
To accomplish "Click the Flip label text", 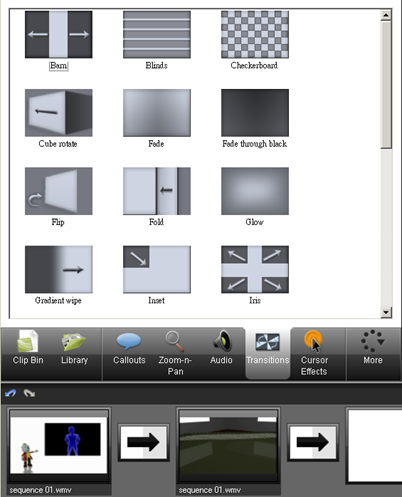I will [x=58, y=222].
